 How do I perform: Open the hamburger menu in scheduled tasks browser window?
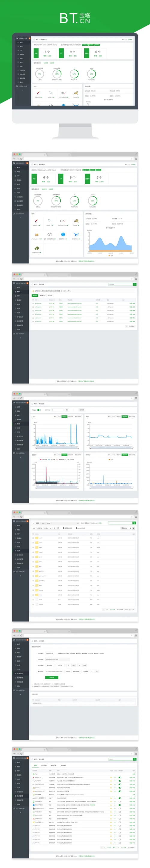136,635
